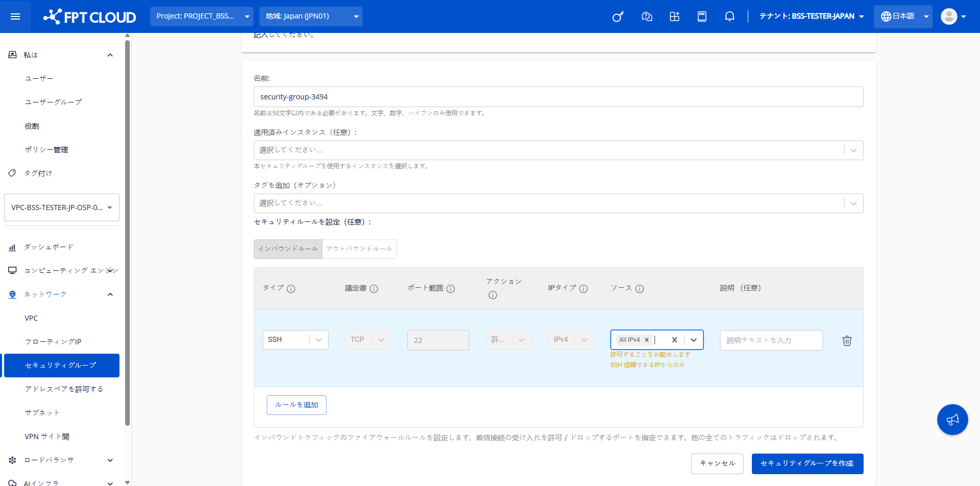Open the Project selector dropdown
980x486 pixels.
[x=202, y=16]
